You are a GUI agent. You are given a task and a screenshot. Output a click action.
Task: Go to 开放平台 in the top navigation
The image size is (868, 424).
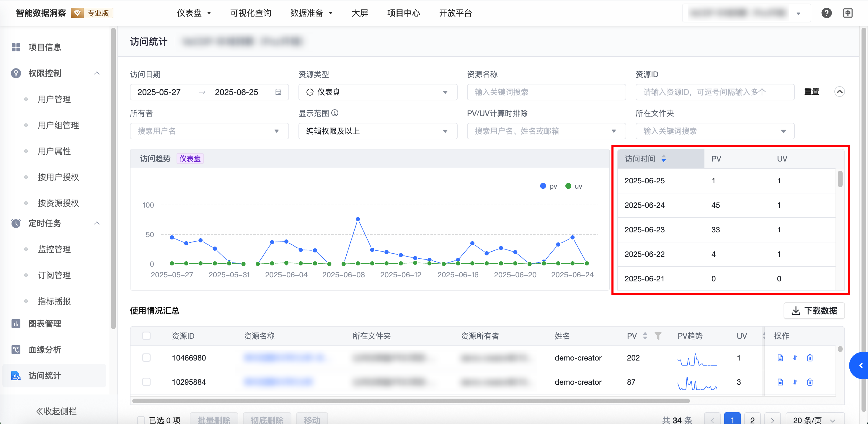point(455,13)
